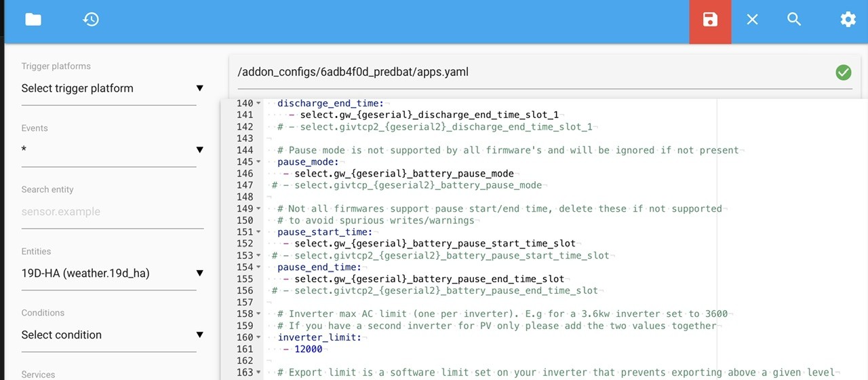868x380 pixels.
Task: Click the 12000 value on line 161
Action: [308, 349]
